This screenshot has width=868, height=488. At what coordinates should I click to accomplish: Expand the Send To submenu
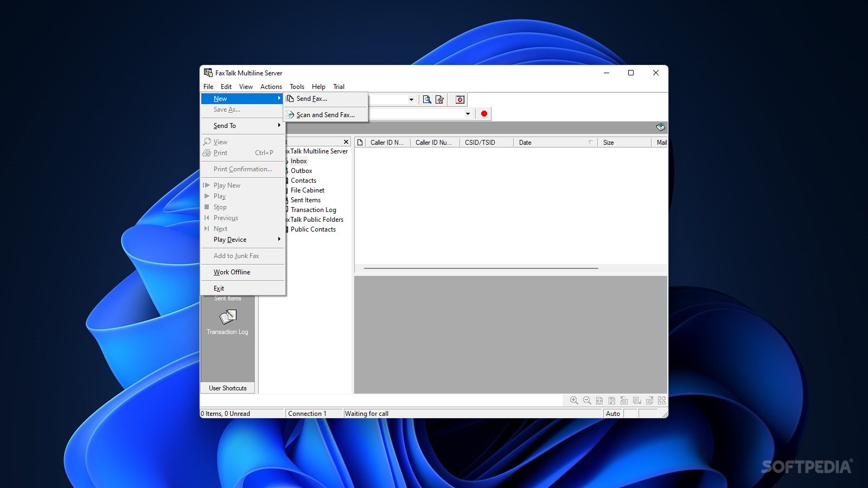pos(242,126)
